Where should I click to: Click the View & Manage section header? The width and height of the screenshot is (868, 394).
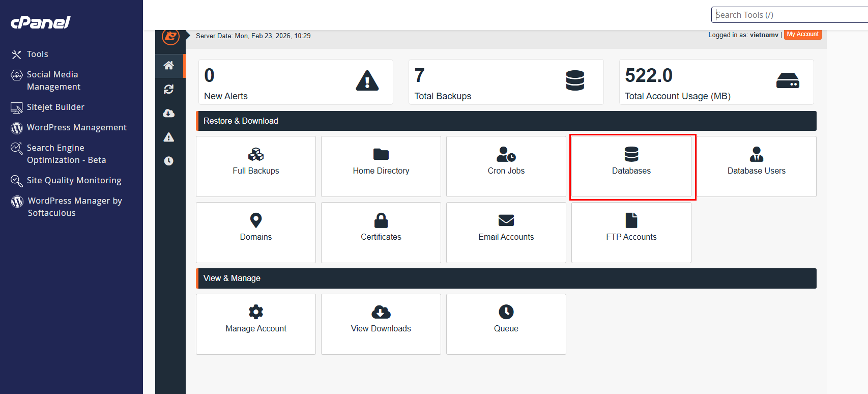[506, 278]
